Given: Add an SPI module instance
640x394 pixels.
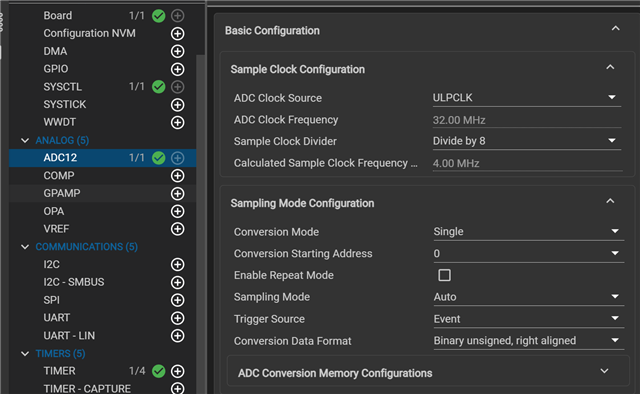Looking at the screenshot, I should [177, 300].
